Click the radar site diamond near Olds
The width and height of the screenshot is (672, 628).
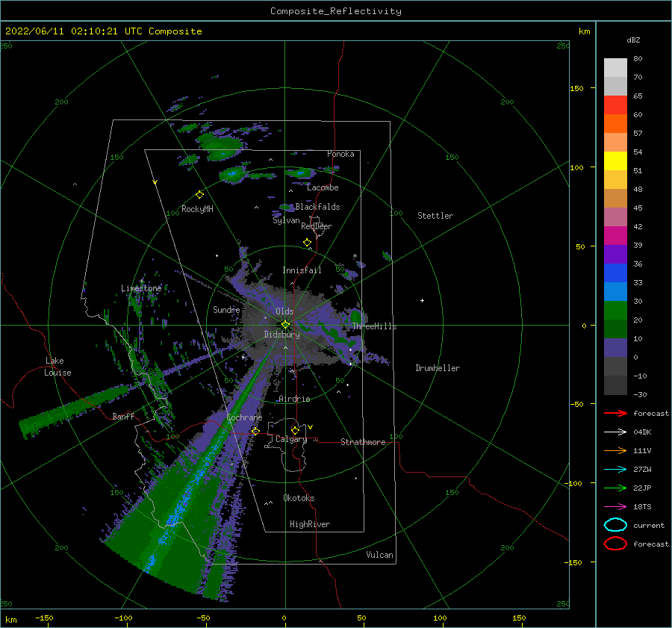[285, 325]
